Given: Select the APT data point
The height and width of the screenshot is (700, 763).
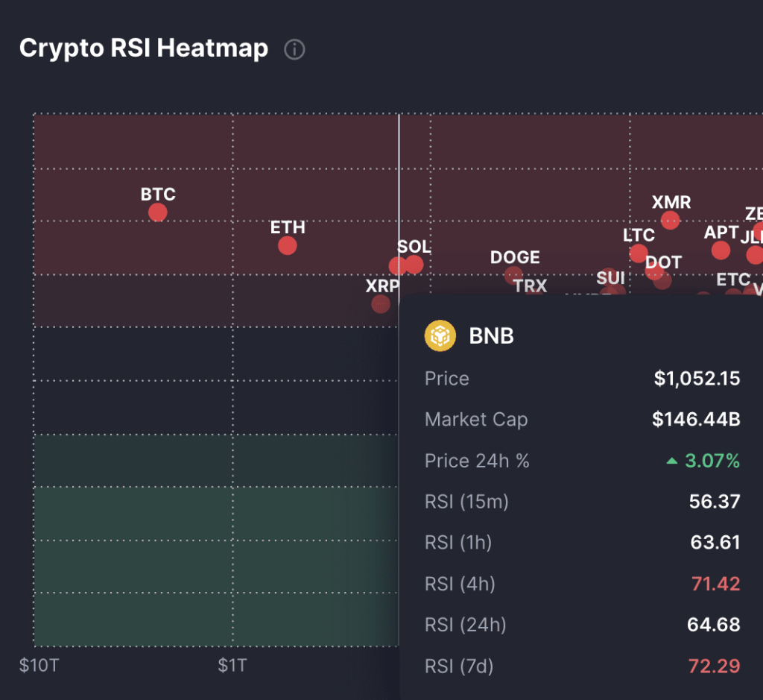Looking at the screenshot, I should [721, 250].
